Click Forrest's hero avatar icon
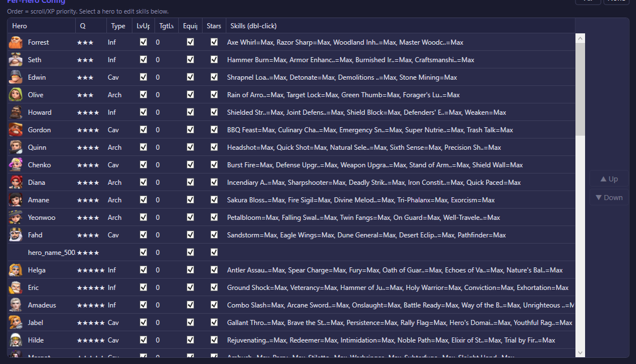The width and height of the screenshot is (636, 364). pyautogui.click(x=16, y=42)
